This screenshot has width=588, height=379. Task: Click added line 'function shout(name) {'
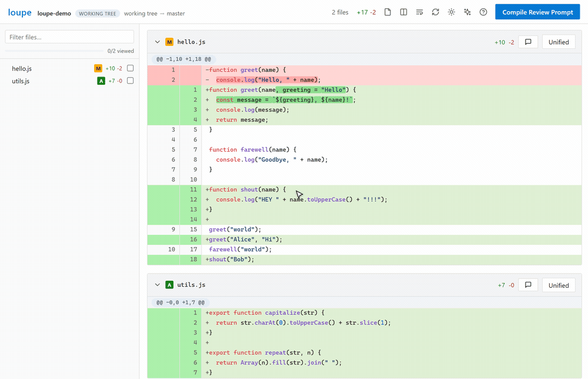click(365, 189)
